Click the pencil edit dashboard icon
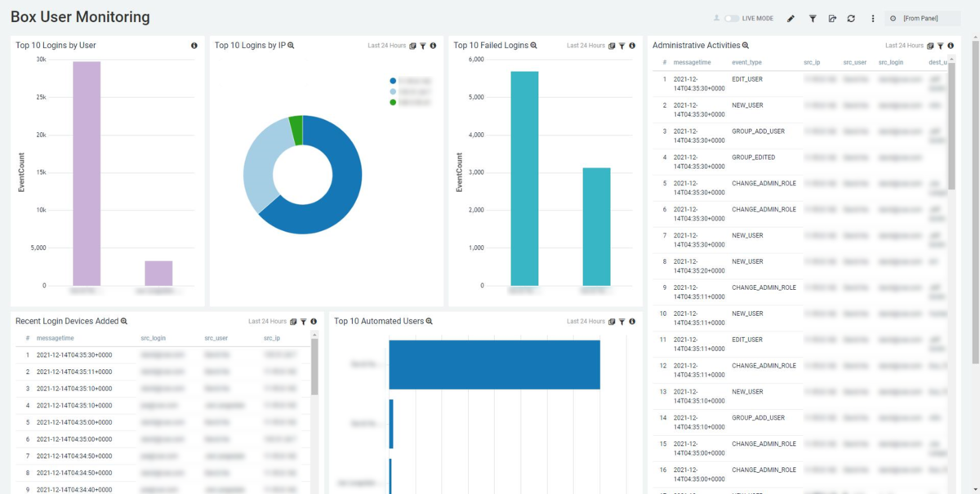Viewport: 980px width, 494px height. tap(791, 18)
